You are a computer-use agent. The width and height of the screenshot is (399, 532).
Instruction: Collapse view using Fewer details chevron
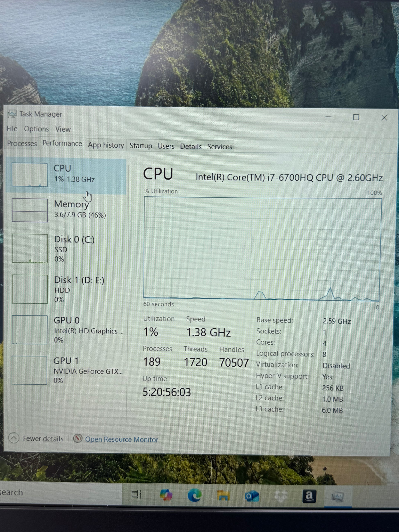tap(14, 438)
